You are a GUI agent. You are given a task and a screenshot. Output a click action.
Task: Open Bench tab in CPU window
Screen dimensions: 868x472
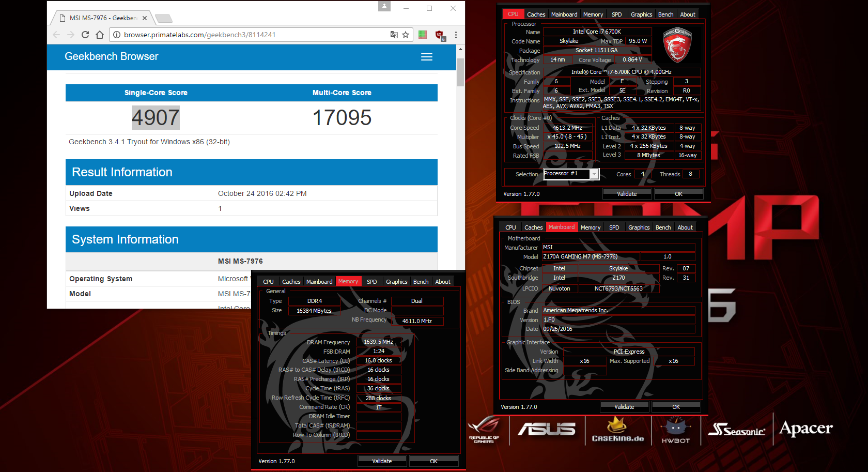(665, 14)
